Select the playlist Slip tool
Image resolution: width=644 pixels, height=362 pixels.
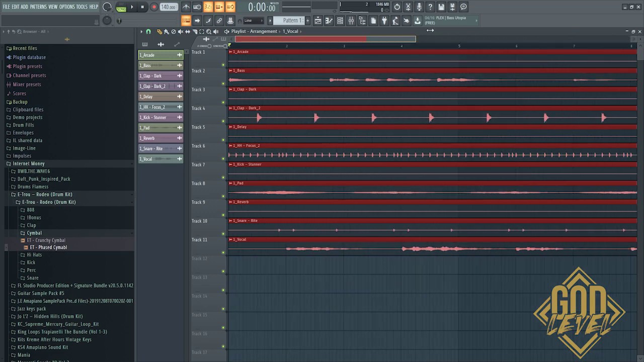[188, 32]
